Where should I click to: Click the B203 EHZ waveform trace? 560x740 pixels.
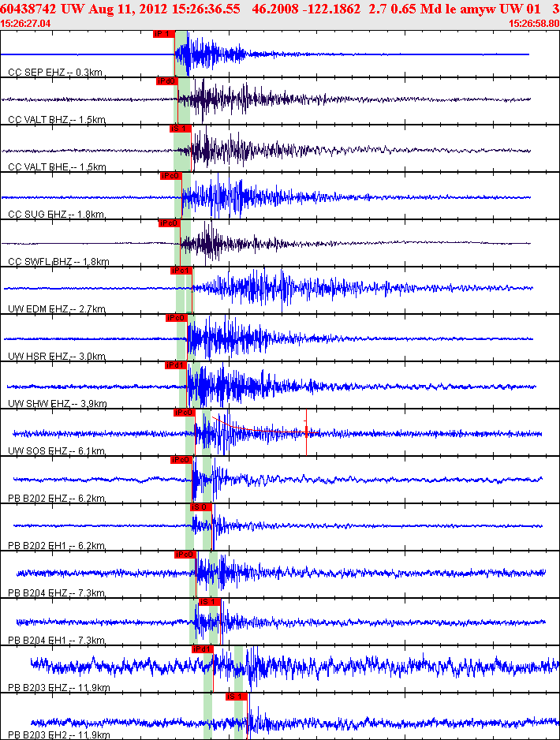[x=295, y=667]
